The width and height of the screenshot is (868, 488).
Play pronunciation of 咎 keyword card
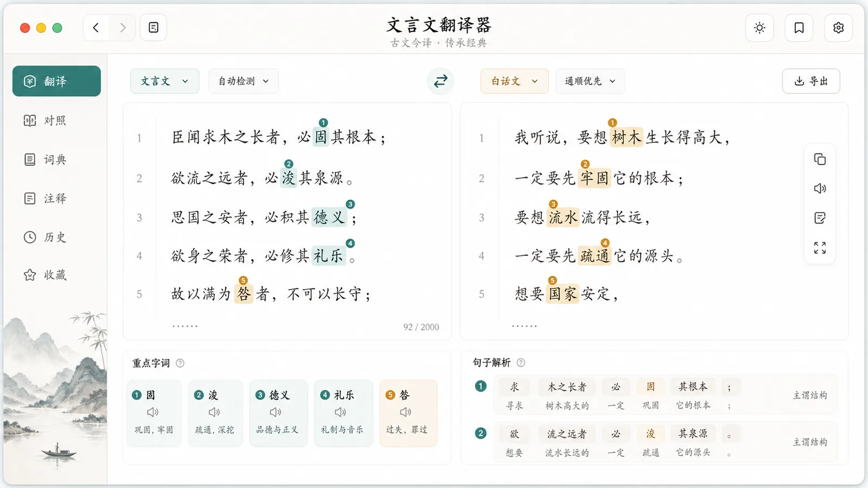click(405, 412)
